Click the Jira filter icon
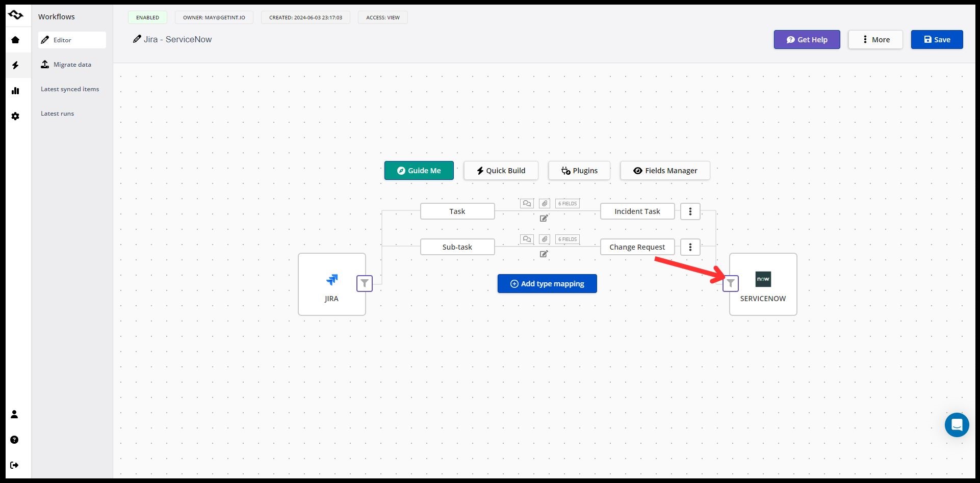This screenshot has height=483, width=980. tap(365, 283)
